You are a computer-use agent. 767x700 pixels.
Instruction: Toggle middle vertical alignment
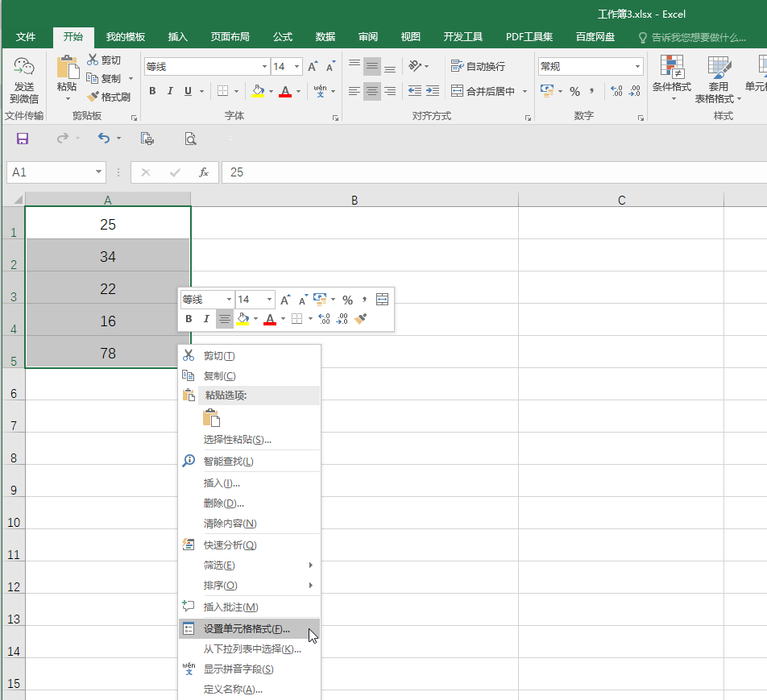(371, 66)
